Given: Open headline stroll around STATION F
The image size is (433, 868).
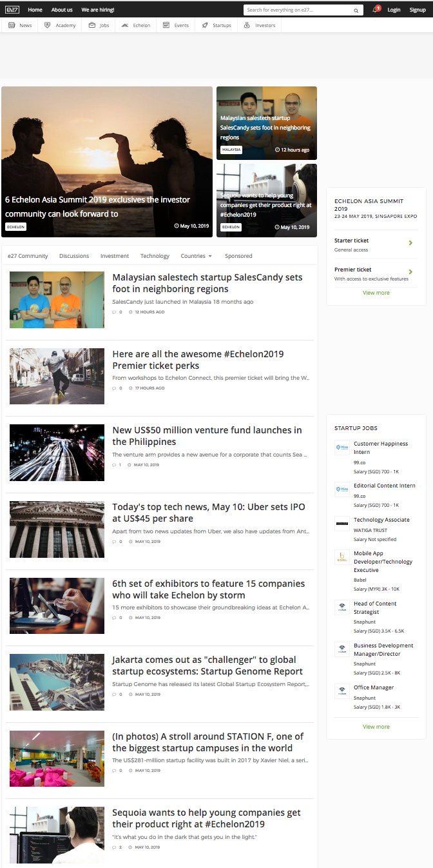Looking at the screenshot, I should [x=208, y=742].
